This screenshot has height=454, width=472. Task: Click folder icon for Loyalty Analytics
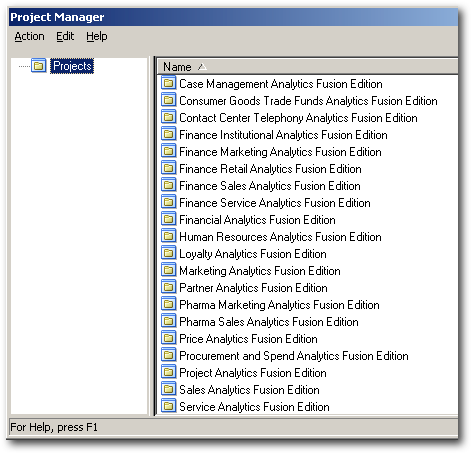(x=168, y=253)
